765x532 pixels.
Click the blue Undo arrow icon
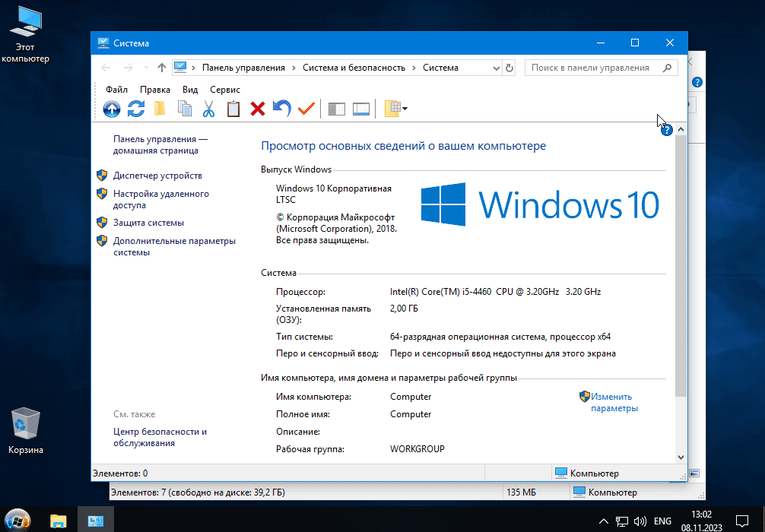tap(281, 108)
